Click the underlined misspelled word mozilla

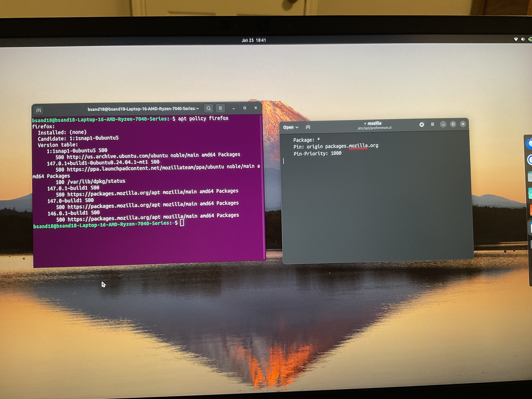tap(358, 146)
